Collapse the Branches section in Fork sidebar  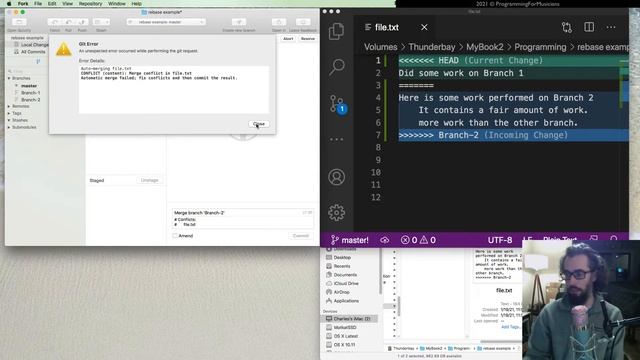(x=9, y=78)
